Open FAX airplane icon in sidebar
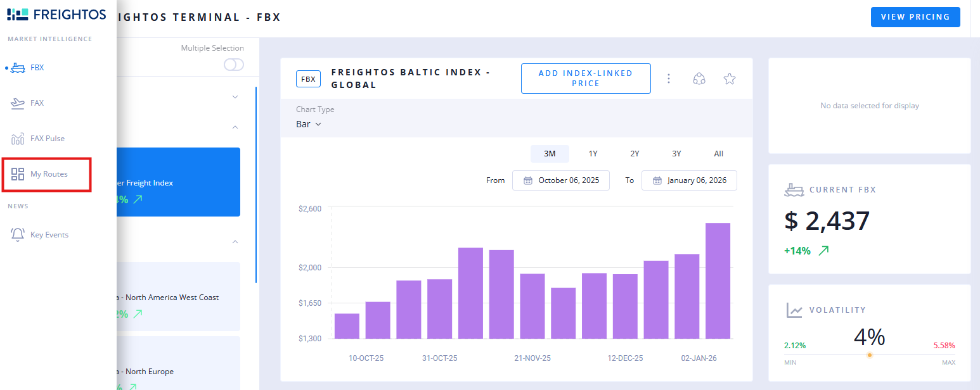Screen dimensions: 980x390 tap(18, 103)
